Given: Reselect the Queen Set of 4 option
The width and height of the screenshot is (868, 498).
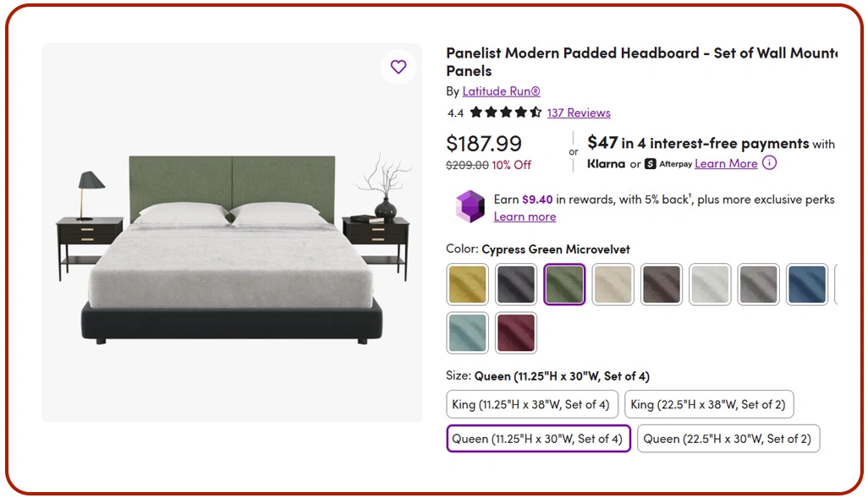Looking at the screenshot, I should click(537, 438).
